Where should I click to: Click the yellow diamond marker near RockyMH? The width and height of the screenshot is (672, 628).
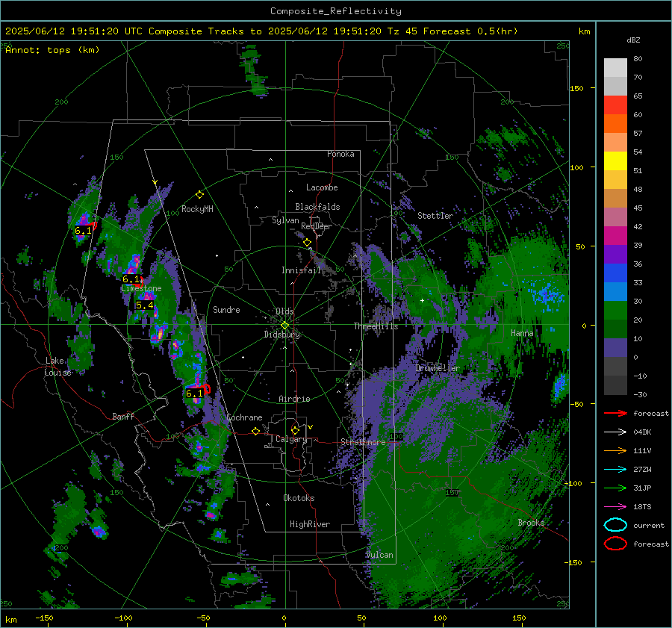199,195
